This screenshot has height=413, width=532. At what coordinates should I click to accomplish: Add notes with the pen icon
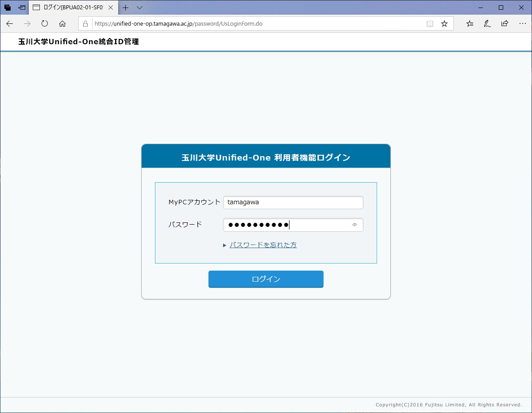click(487, 23)
